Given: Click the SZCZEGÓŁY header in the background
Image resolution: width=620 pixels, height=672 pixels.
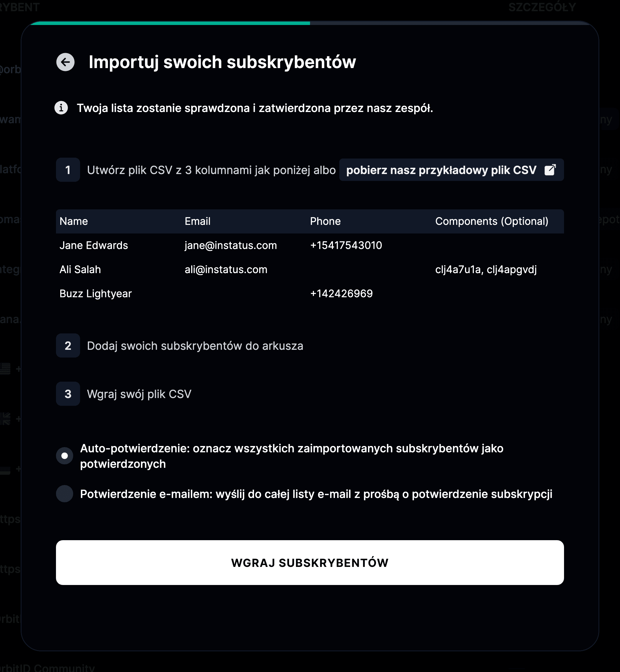Looking at the screenshot, I should point(542,7).
